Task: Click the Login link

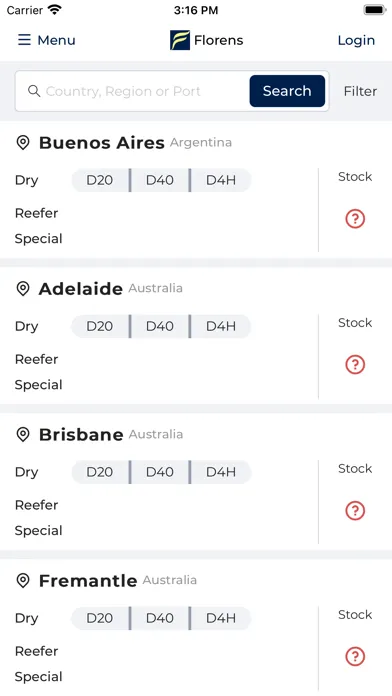Action: coord(356,40)
